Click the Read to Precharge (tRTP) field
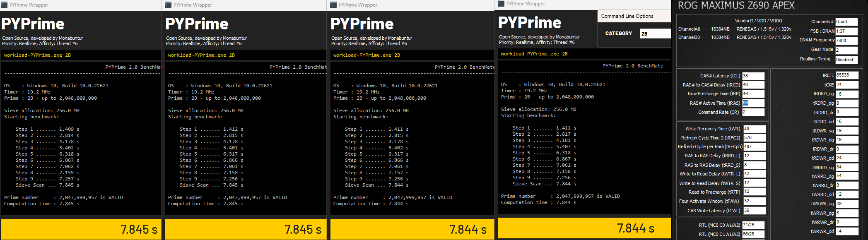Image resolution: width=868 pixels, height=240 pixels. coord(755,192)
